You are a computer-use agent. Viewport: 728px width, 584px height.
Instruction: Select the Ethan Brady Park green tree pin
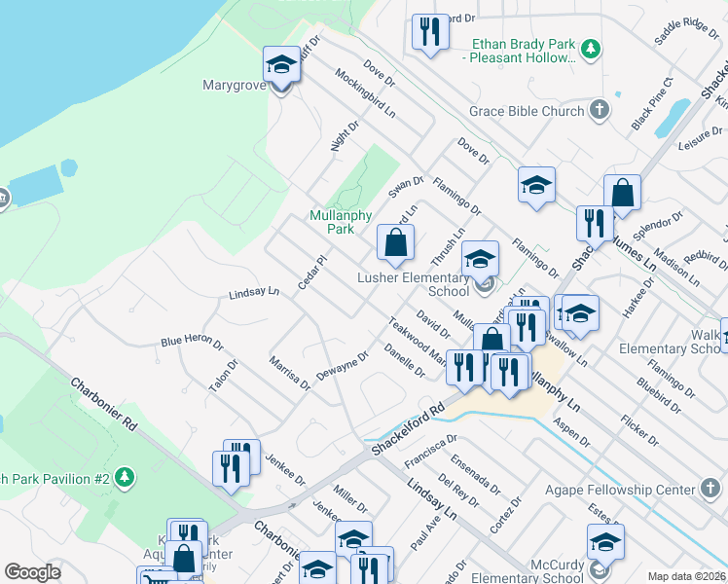[x=589, y=47]
